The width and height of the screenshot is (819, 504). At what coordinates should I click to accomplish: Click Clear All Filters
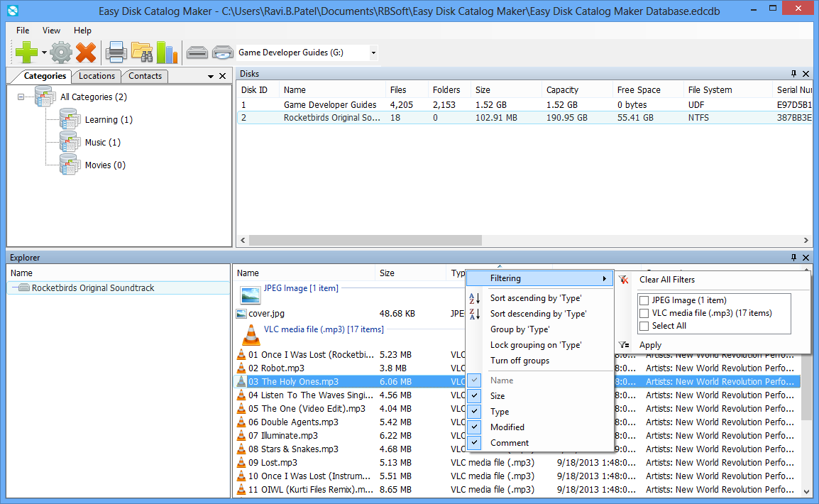click(x=667, y=280)
